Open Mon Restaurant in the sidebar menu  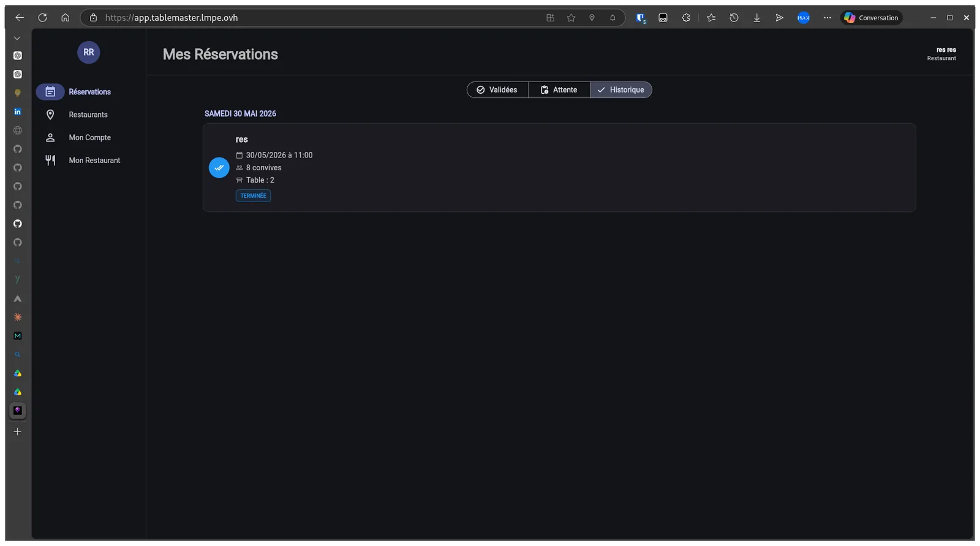pyautogui.click(x=89, y=161)
